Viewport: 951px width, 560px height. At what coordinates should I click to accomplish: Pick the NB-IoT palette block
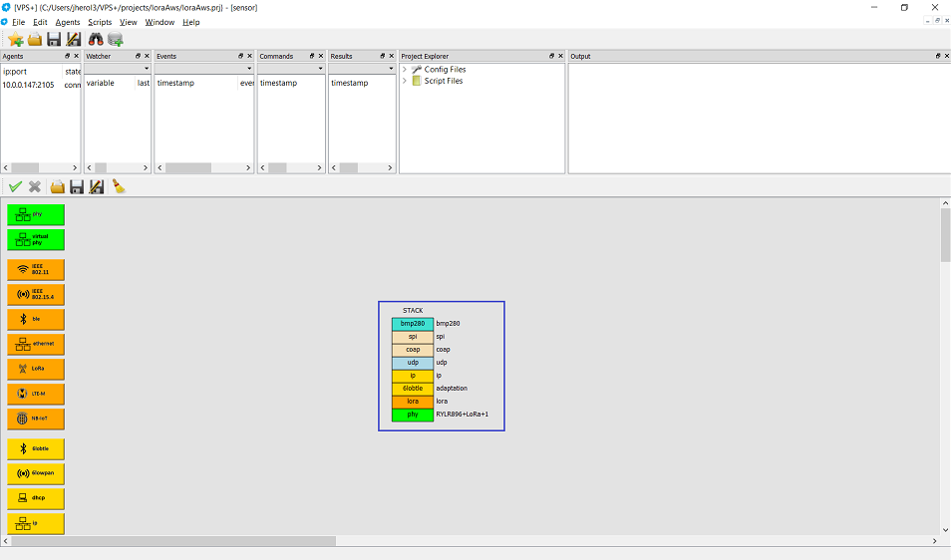click(x=36, y=419)
